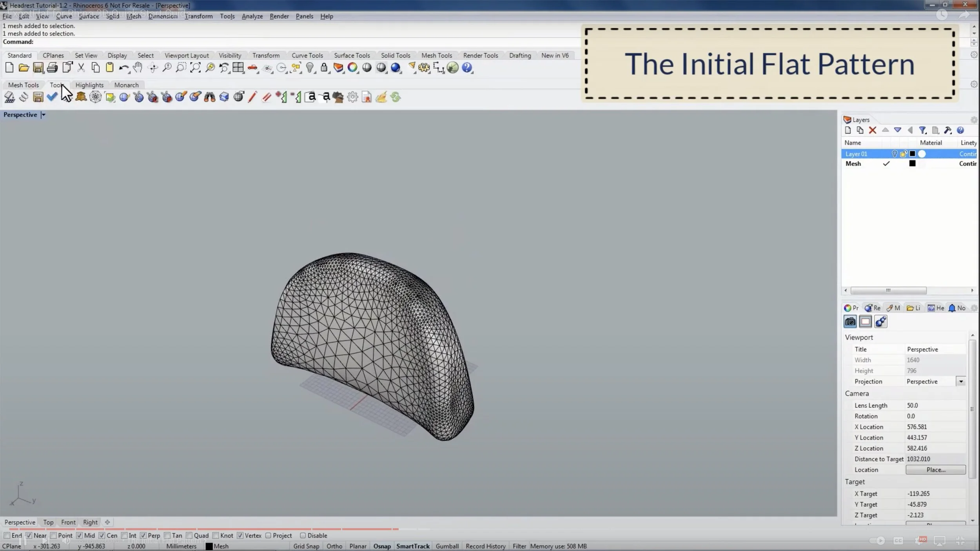The height and width of the screenshot is (551, 980).
Task: Click the Place button under Camera Location
Action: (x=935, y=469)
